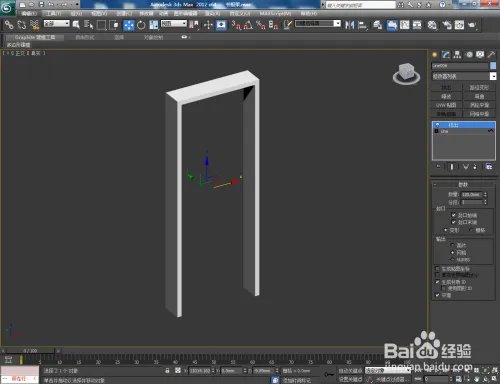Select the 变形 morph radio button
This screenshot has width=500, height=384.
click(x=446, y=230)
